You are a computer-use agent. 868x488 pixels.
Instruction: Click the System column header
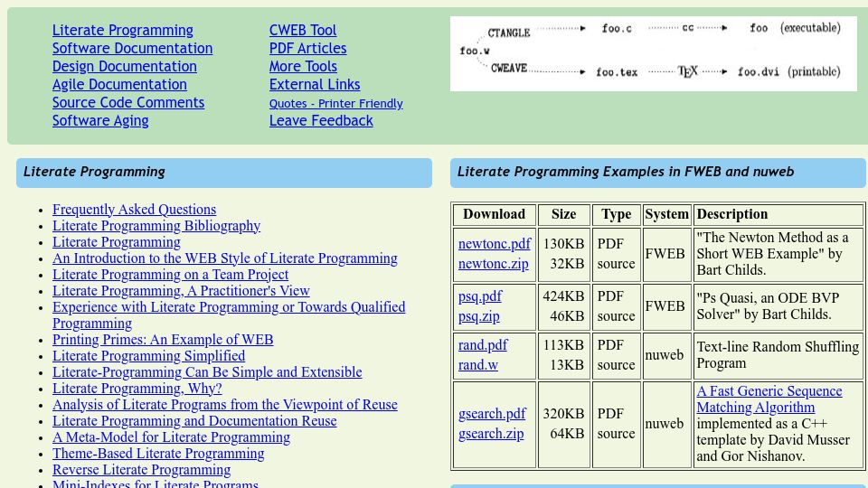coord(666,214)
